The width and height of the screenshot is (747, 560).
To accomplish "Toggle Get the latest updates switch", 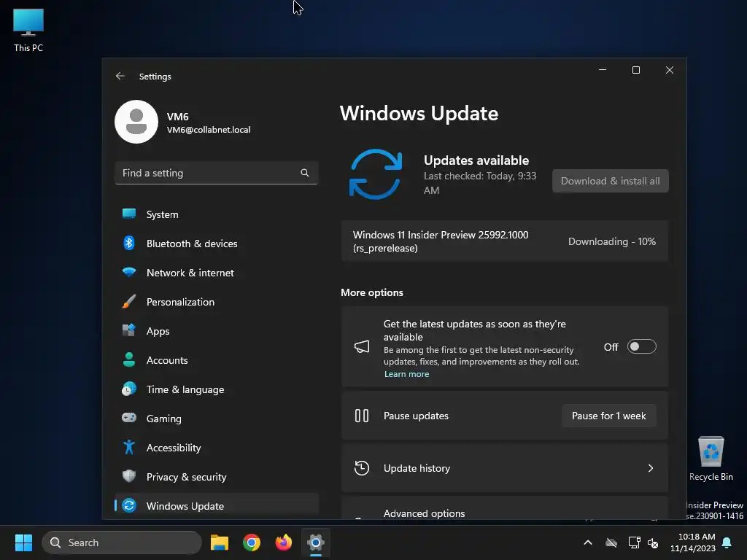I will click(x=641, y=346).
